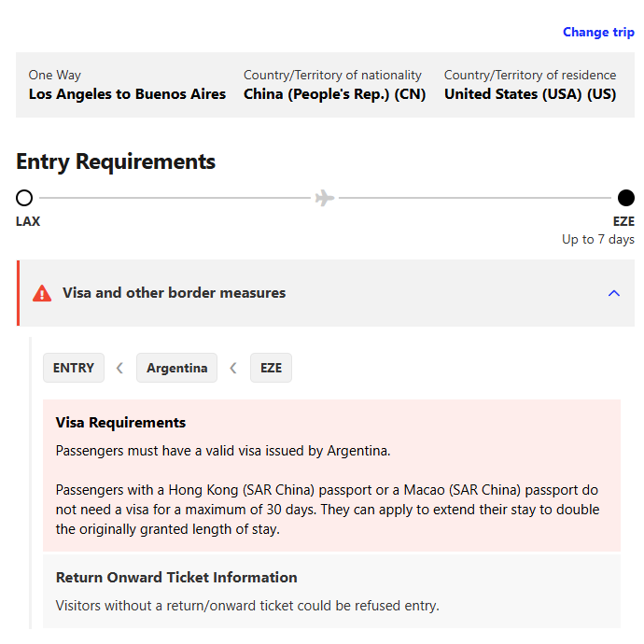Click the United States residence value
Image resolution: width=644 pixels, height=644 pixels.
tap(529, 94)
